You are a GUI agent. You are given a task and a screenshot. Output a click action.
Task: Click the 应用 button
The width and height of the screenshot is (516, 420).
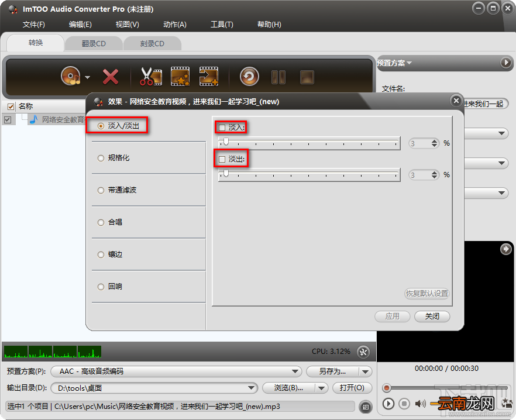click(392, 316)
